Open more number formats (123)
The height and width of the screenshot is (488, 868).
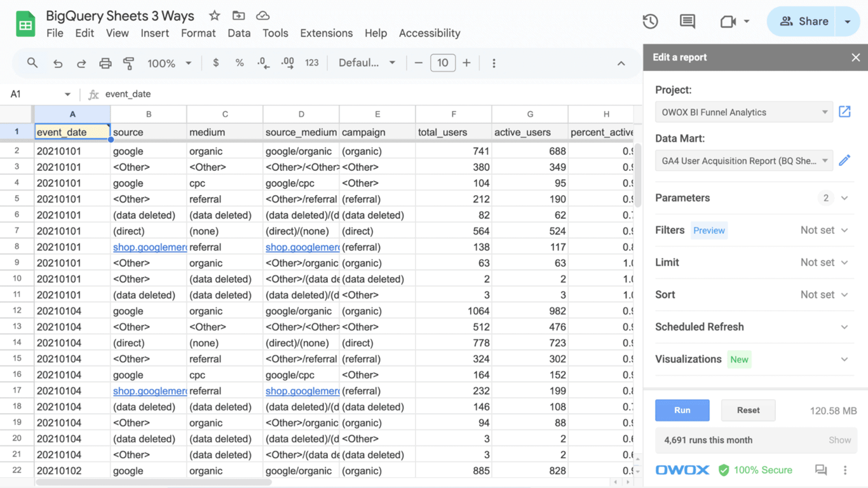point(311,63)
